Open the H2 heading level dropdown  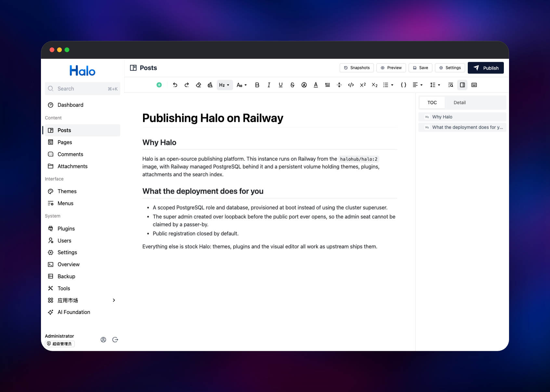coord(225,85)
